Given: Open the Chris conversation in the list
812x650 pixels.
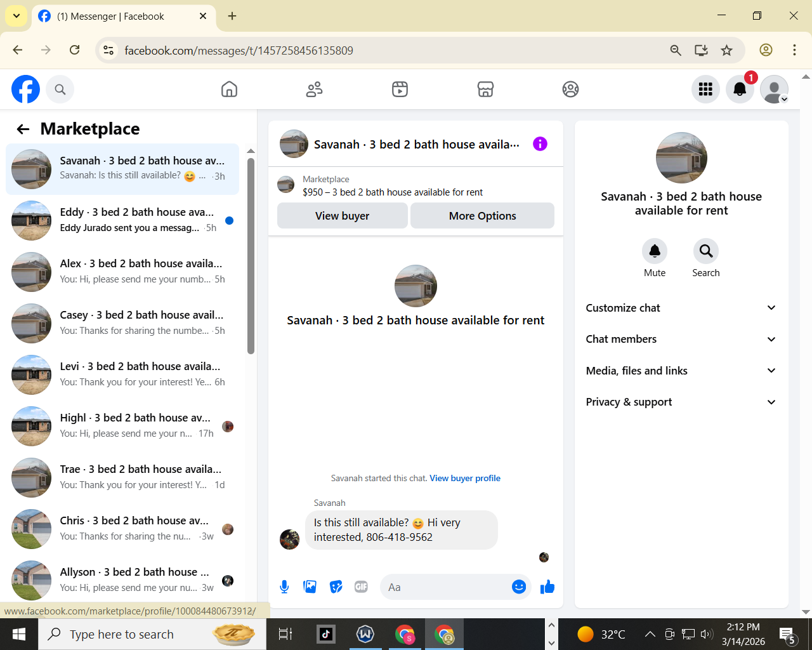Looking at the screenshot, I should point(122,529).
